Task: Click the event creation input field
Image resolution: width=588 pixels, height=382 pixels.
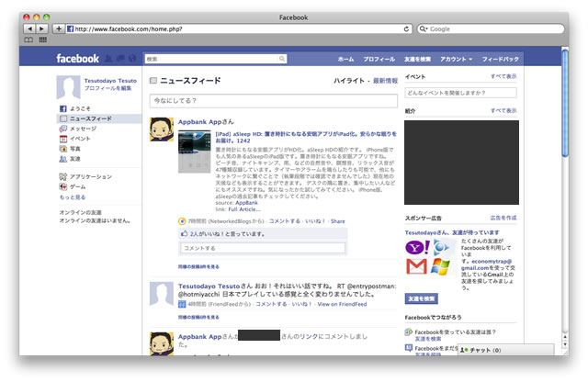Action: 460,93
